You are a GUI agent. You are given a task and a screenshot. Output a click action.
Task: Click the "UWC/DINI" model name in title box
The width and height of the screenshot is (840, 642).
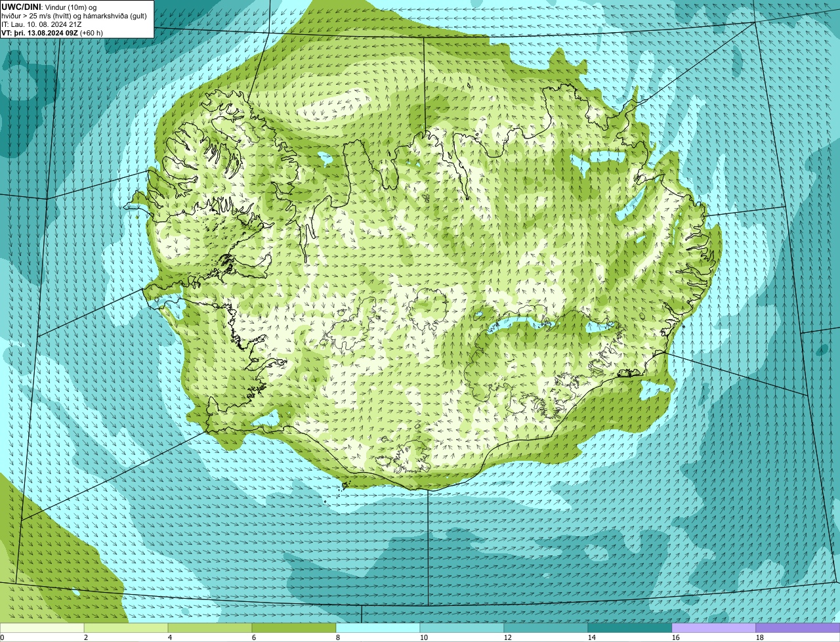[20, 7]
